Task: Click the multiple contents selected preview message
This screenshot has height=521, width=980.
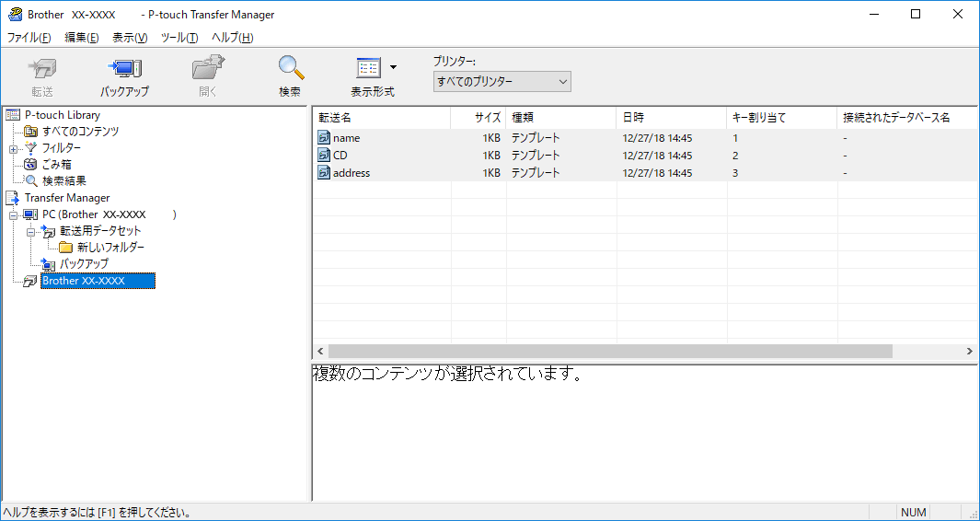Action: coord(447,375)
